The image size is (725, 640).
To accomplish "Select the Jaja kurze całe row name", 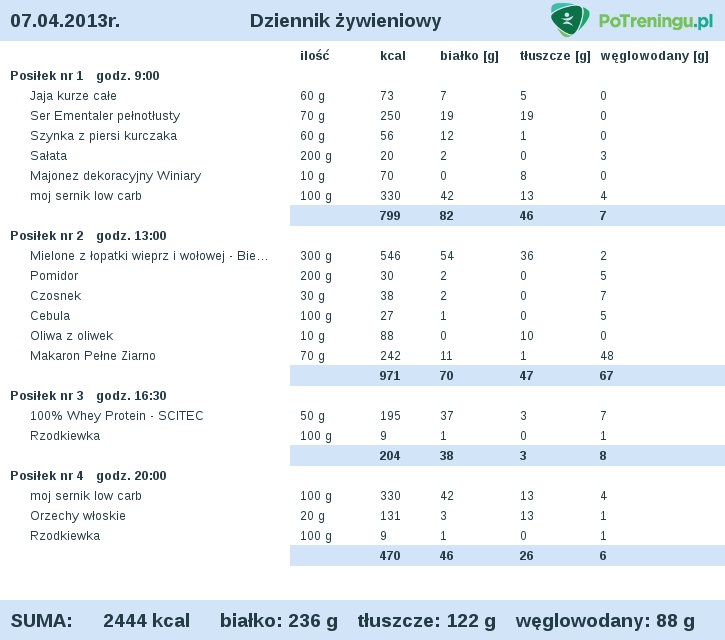I will [x=73, y=96].
